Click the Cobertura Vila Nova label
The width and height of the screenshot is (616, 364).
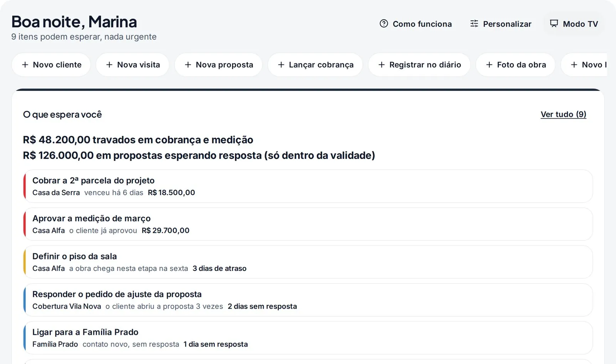pos(67,306)
